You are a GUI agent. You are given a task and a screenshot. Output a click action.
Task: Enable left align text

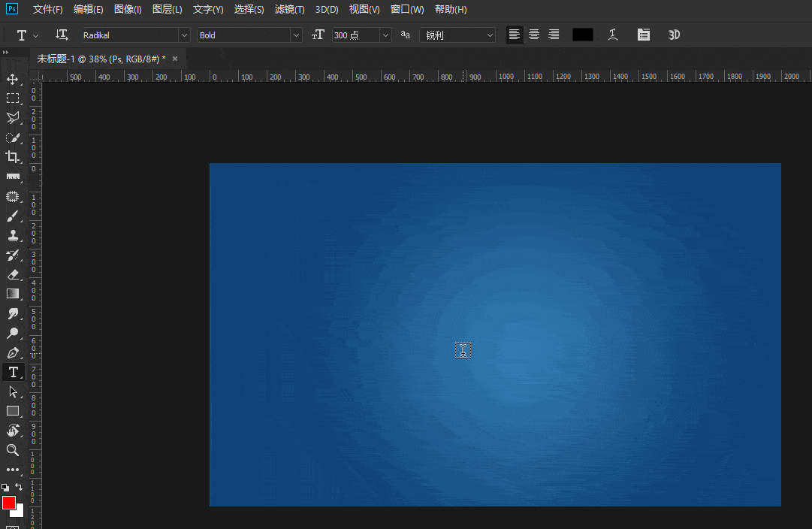tap(515, 35)
